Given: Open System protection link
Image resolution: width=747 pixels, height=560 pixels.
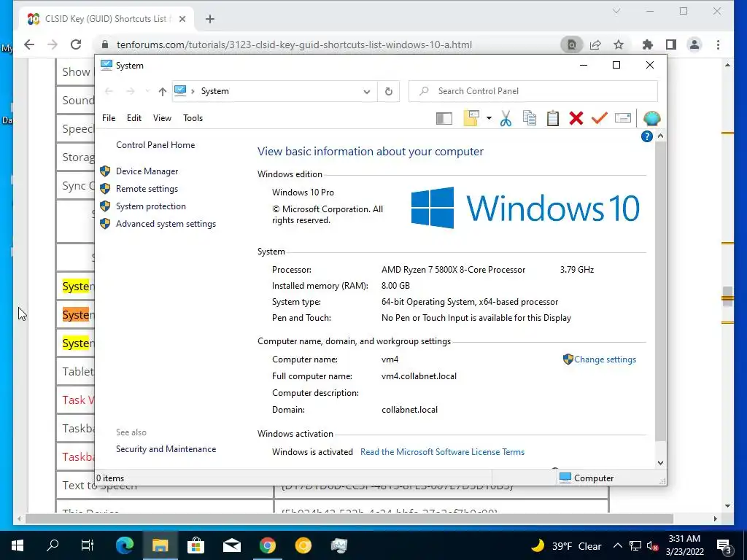Looking at the screenshot, I should 150,206.
